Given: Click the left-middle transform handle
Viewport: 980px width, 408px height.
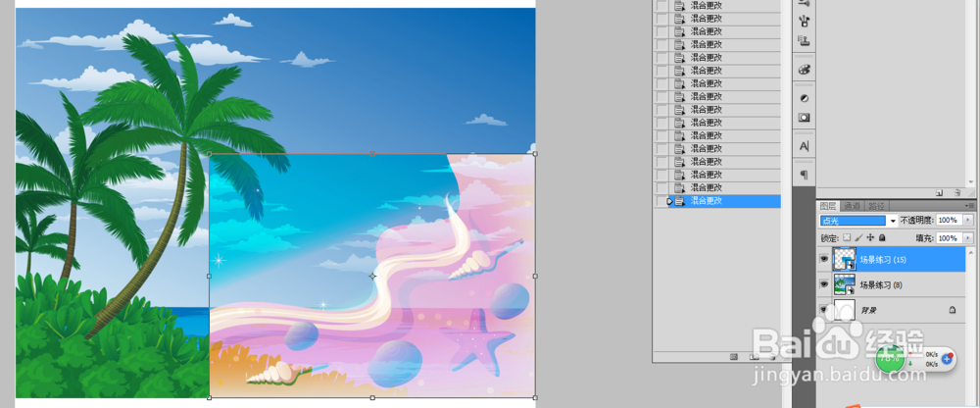Looking at the screenshot, I should [x=209, y=276].
